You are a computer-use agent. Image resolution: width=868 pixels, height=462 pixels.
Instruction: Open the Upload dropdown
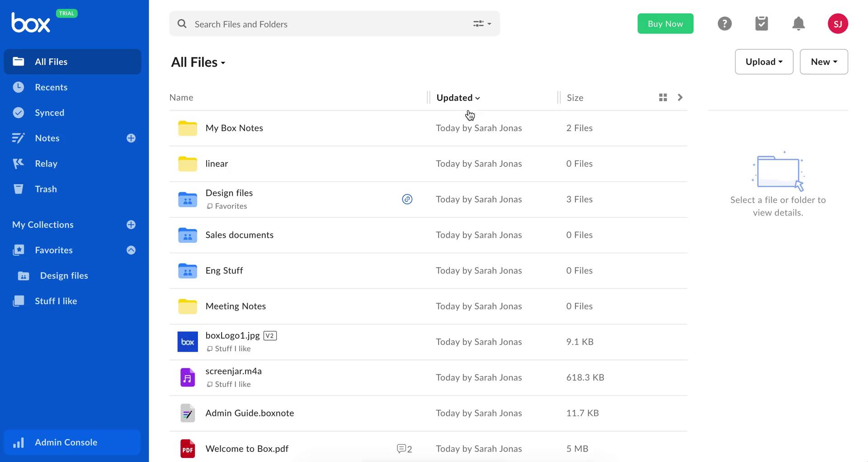pyautogui.click(x=764, y=61)
